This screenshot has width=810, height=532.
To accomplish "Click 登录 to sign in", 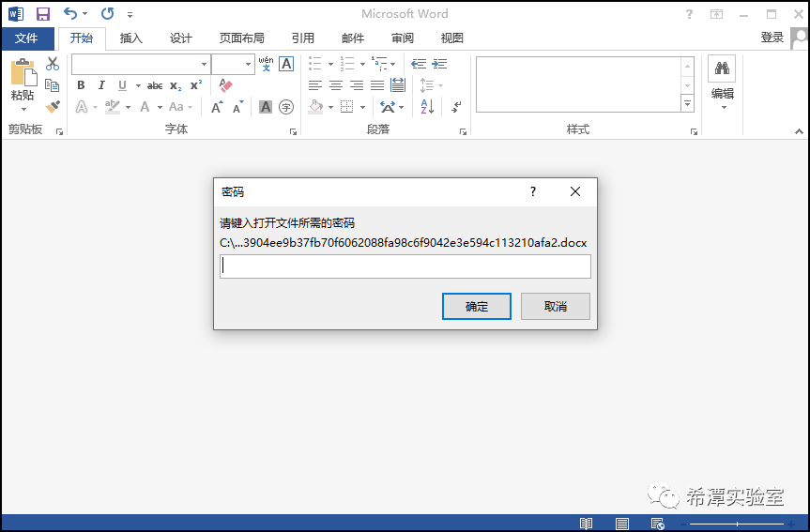I will pyautogui.click(x=772, y=38).
